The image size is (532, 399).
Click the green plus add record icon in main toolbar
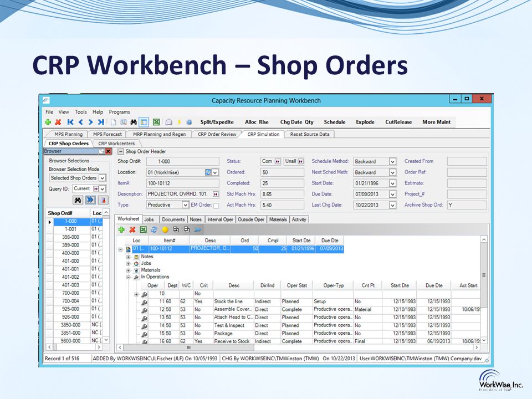48,122
